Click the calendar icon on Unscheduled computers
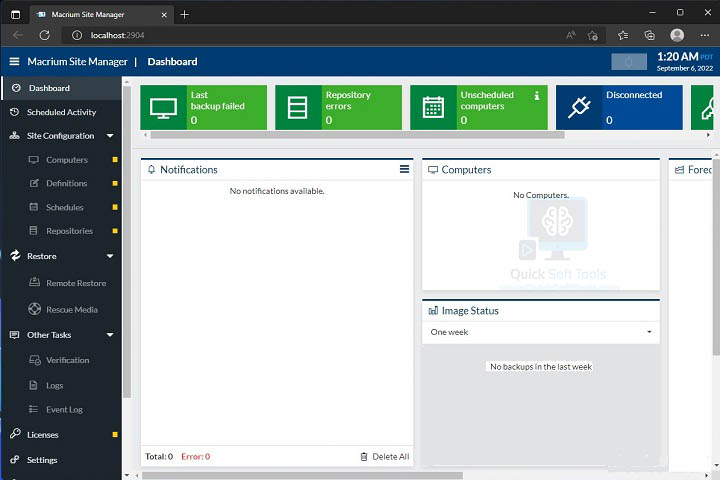Screen dimensions: 720x480 click(x=433, y=107)
